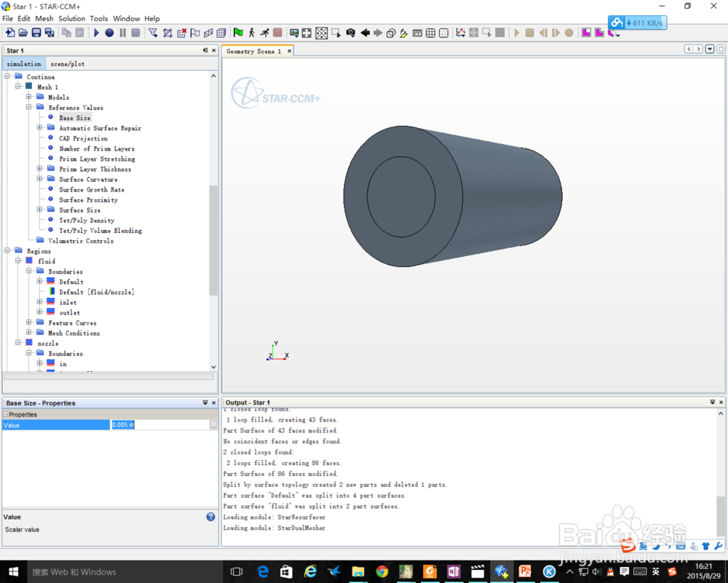Click the ruler measure icon in toolbar
This screenshot has width=728, height=583.
(417, 33)
